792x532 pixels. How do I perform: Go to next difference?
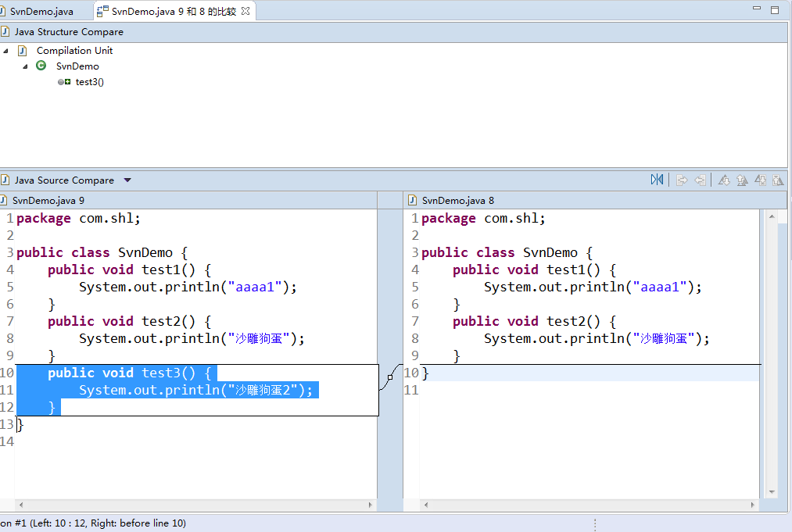click(x=724, y=180)
